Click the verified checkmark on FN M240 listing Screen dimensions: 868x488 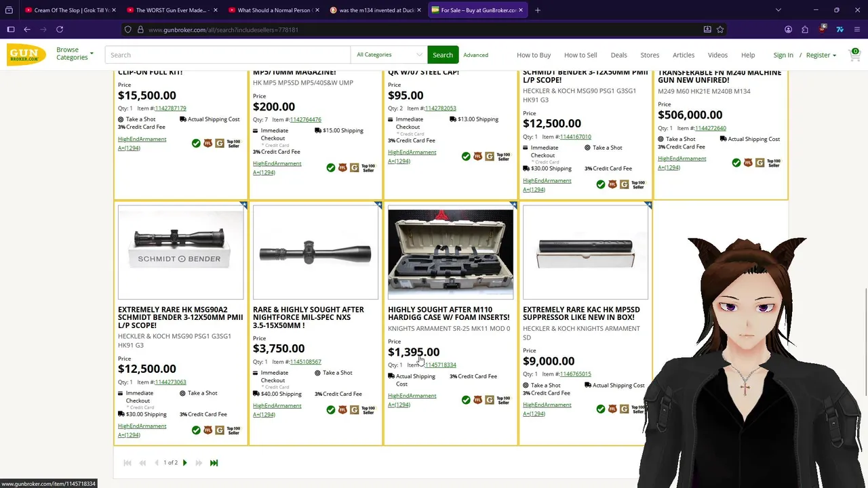pyautogui.click(x=736, y=163)
